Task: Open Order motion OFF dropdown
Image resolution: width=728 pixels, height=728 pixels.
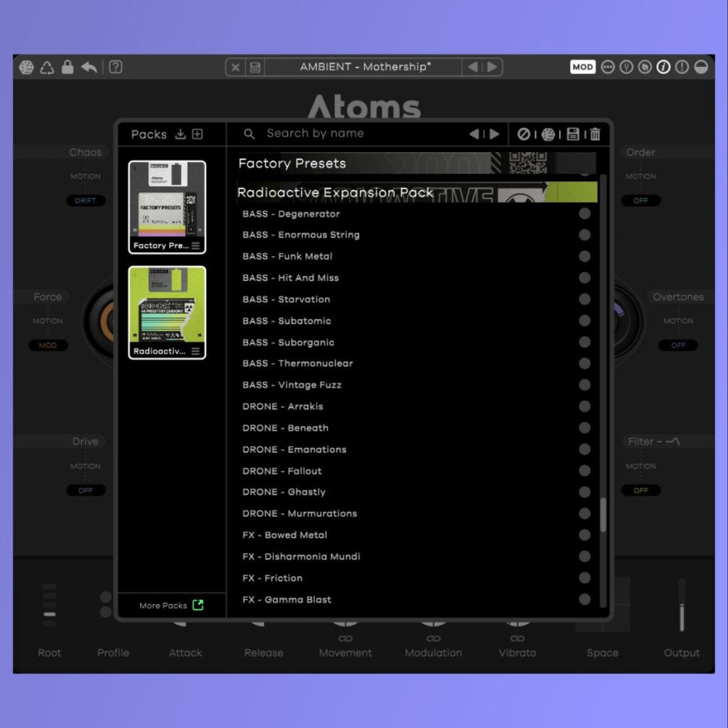Action: click(641, 201)
